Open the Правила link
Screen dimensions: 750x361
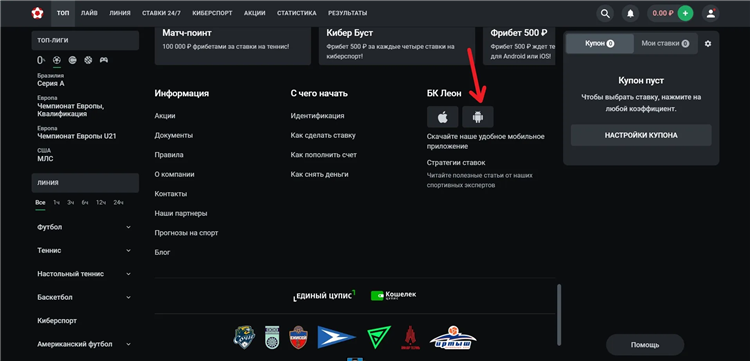point(169,155)
